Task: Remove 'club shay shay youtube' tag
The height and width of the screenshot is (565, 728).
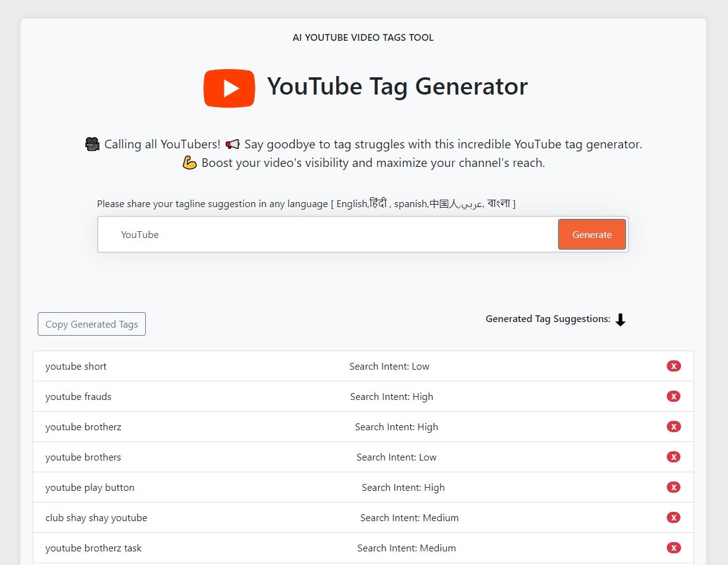Action: [673, 517]
